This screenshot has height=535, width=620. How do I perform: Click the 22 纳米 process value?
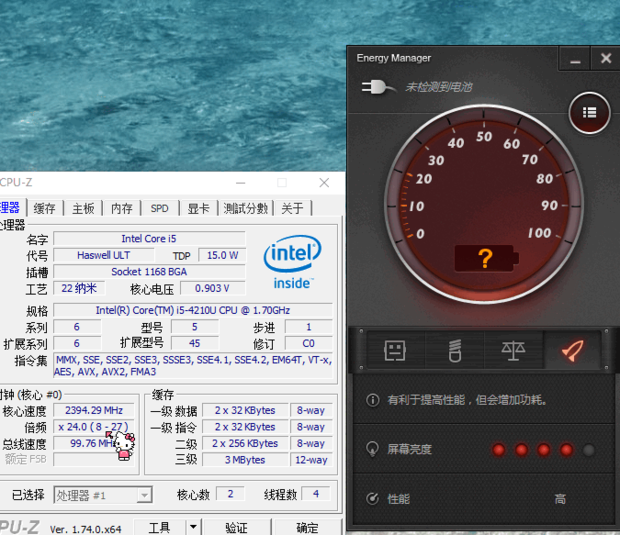point(79,288)
